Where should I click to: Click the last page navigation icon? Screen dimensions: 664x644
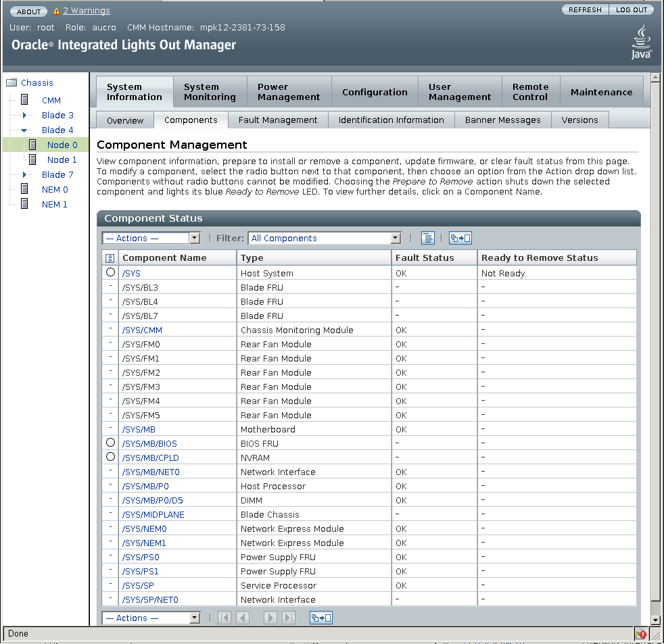click(288, 618)
